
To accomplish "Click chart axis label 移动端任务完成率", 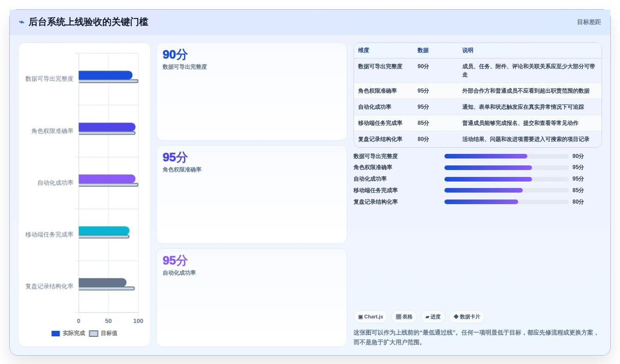I will click(49, 235).
